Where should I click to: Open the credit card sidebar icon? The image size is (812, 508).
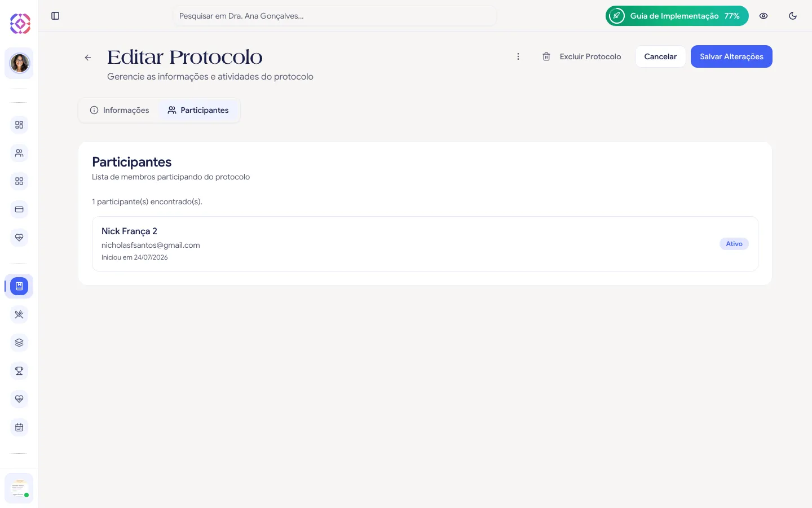point(19,209)
